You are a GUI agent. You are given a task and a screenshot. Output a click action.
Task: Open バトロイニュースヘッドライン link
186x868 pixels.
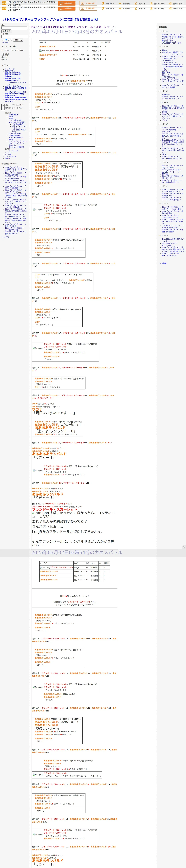click(x=19, y=127)
